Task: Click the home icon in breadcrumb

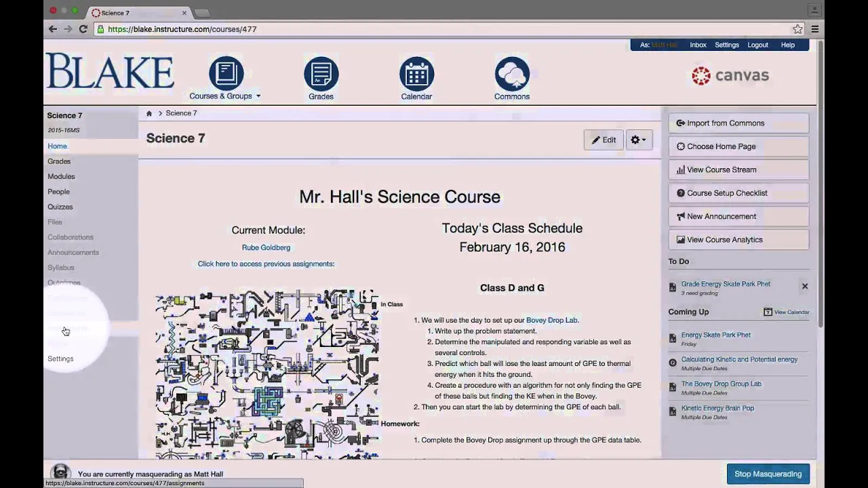Action: [x=149, y=113]
